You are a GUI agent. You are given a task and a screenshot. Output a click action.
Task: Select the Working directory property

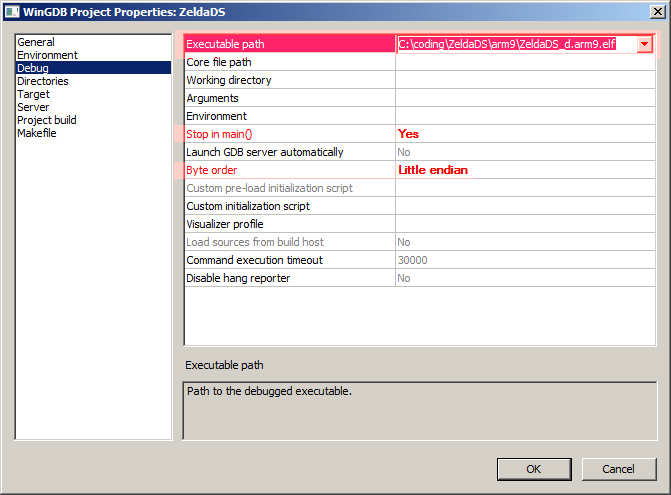(x=290, y=80)
